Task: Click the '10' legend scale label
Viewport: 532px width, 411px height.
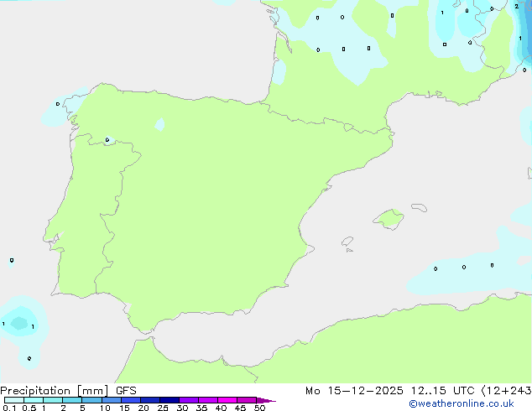Action: coord(105,408)
